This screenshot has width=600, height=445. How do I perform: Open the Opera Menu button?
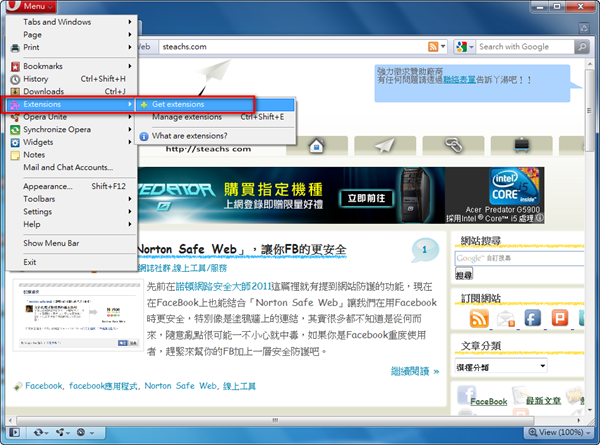[31, 6]
